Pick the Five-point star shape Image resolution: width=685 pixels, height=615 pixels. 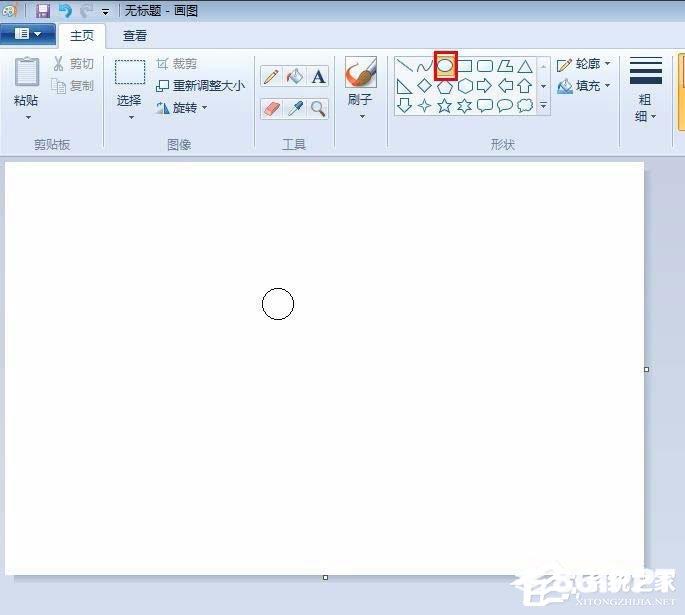[445, 105]
